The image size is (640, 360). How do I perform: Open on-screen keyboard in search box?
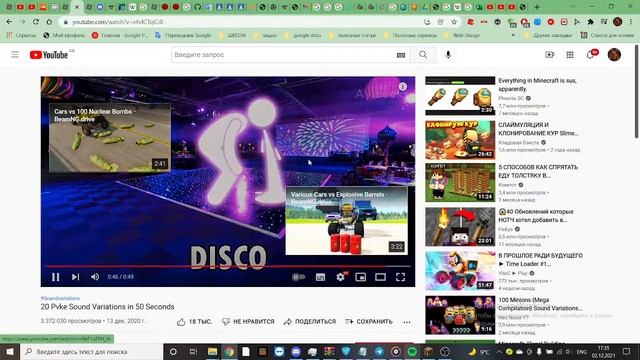tap(401, 55)
